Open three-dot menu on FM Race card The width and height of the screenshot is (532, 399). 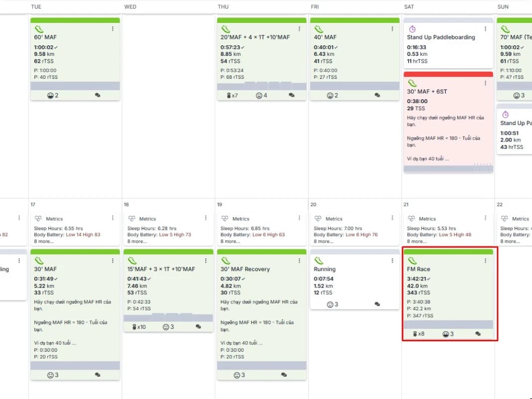486,261
